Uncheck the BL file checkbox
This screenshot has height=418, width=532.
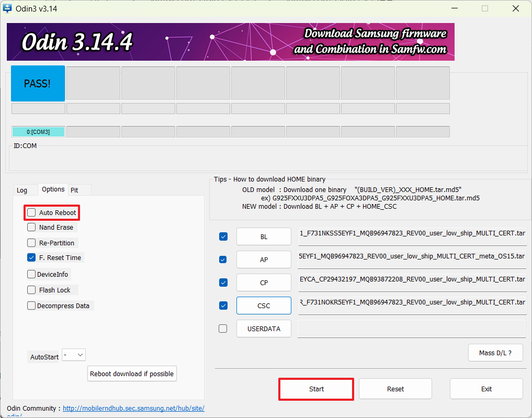223,236
